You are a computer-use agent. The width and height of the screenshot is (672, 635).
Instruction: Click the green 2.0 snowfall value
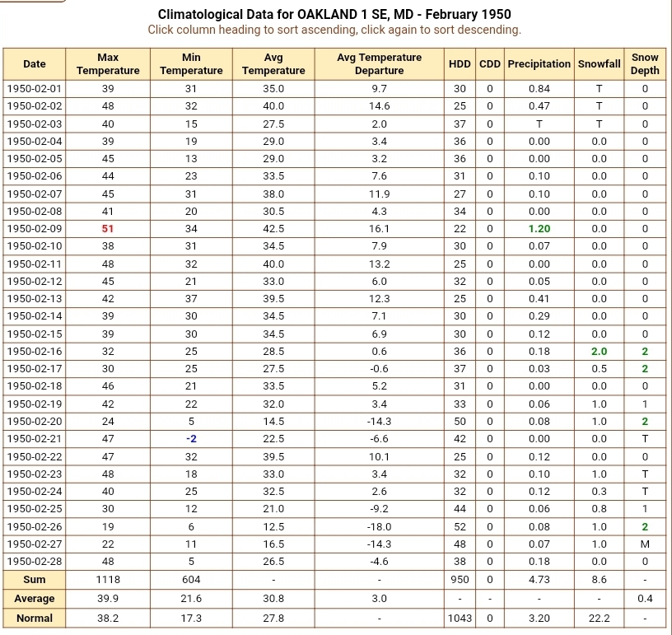click(599, 352)
